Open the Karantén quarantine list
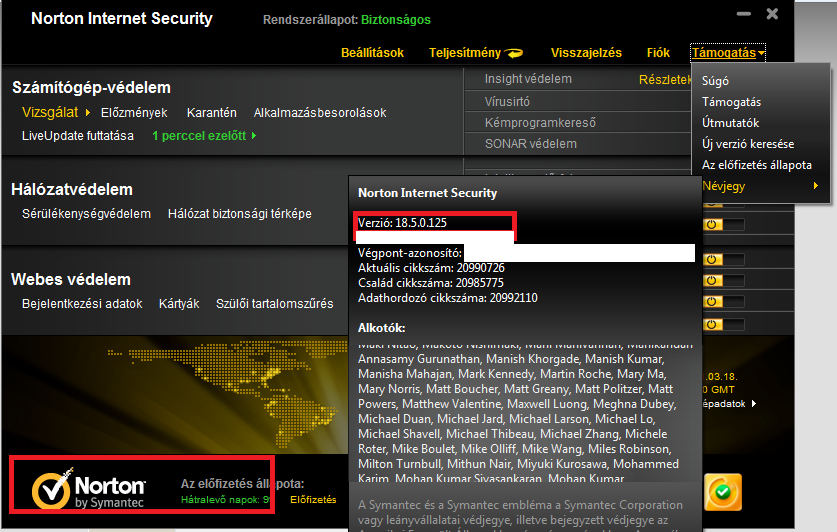Image resolution: width=837 pixels, height=532 pixels. click(211, 113)
